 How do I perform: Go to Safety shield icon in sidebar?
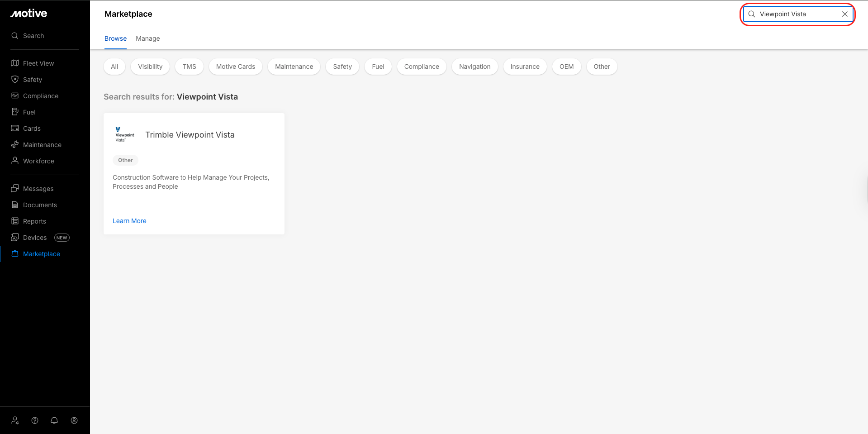pyautogui.click(x=15, y=80)
